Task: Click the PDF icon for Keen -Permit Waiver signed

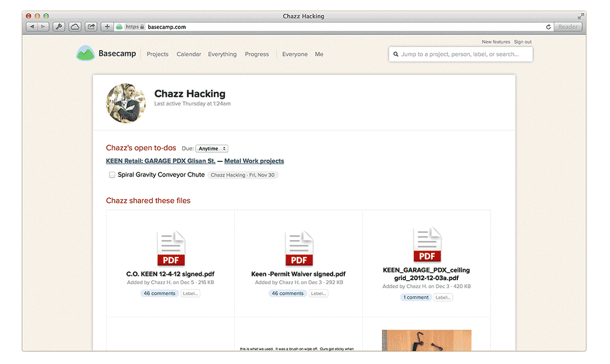Action: (x=299, y=249)
